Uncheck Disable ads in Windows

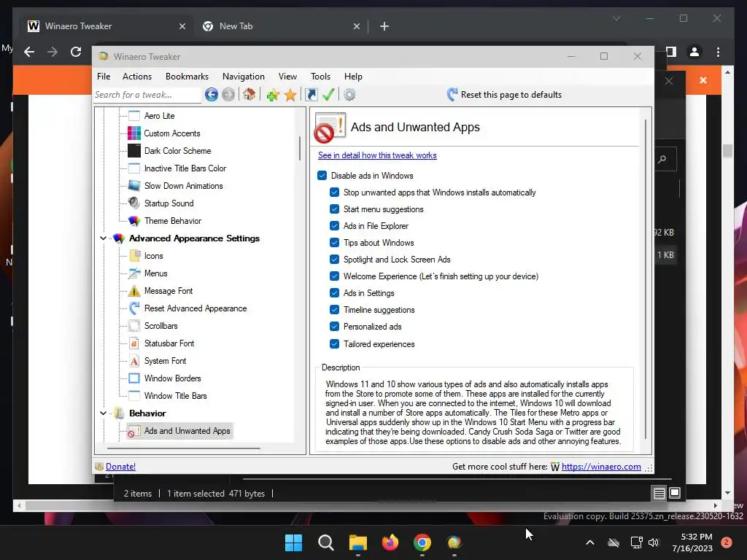(x=322, y=176)
